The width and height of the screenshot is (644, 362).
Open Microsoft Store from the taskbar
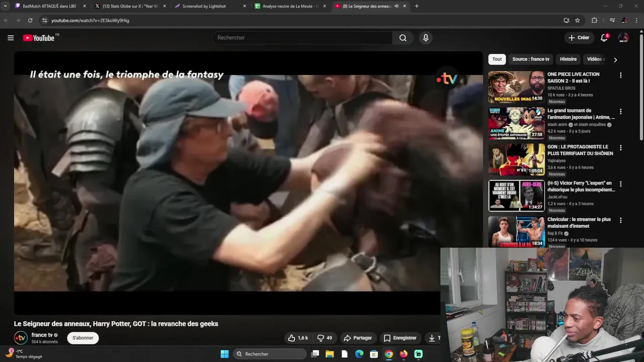[374, 354]
